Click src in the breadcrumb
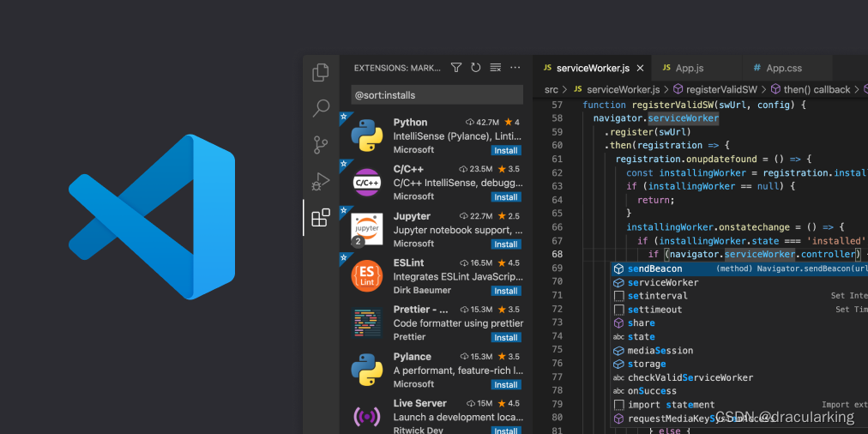 pyautogui.click(x=551, y=89)
